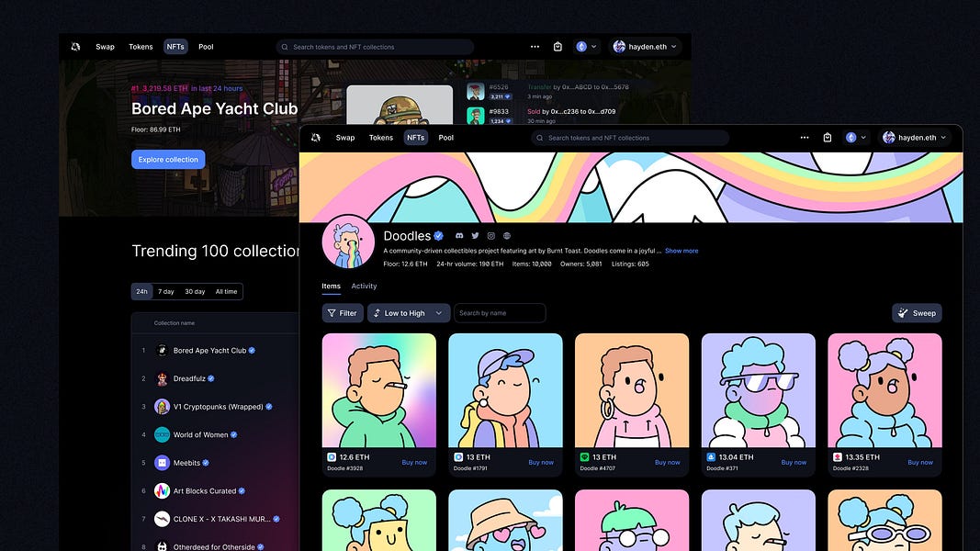Switch trending timeframe to 7 day
This screenshot has height=551, width=980.
[165, 291]
